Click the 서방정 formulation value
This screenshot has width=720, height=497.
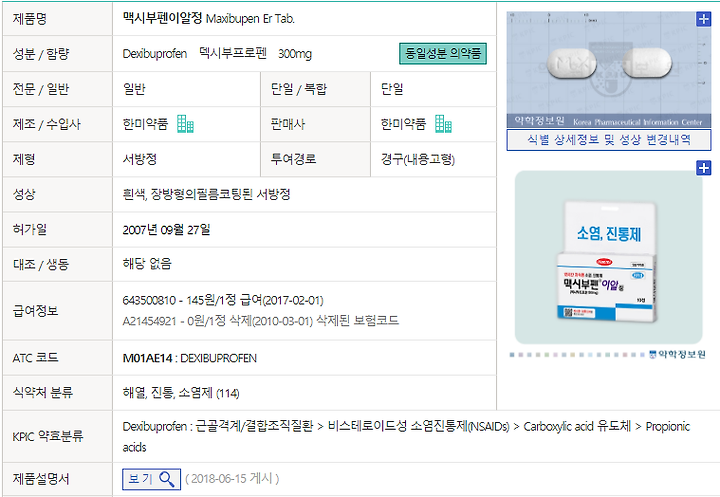(140, 159)
